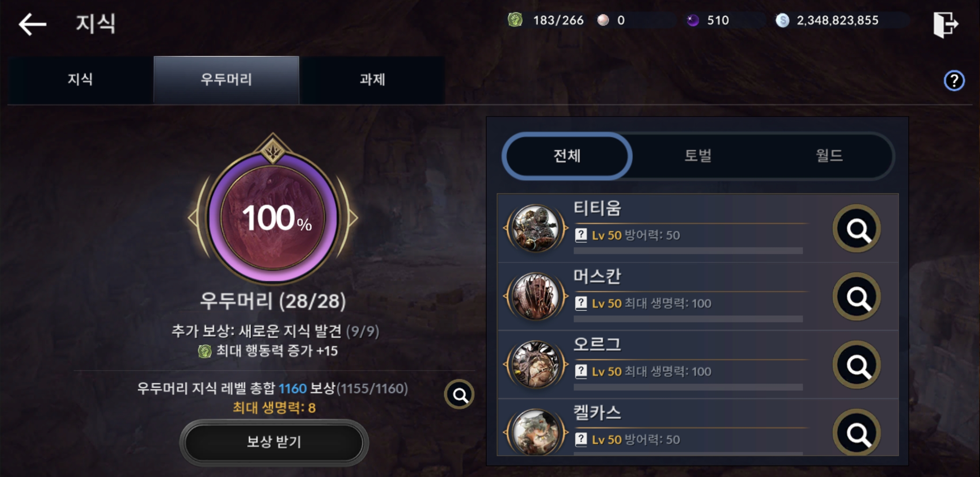The height and width of the screenshot is (477, 980).
Task: Go back using the arrow icon
Action: (32, 24)
